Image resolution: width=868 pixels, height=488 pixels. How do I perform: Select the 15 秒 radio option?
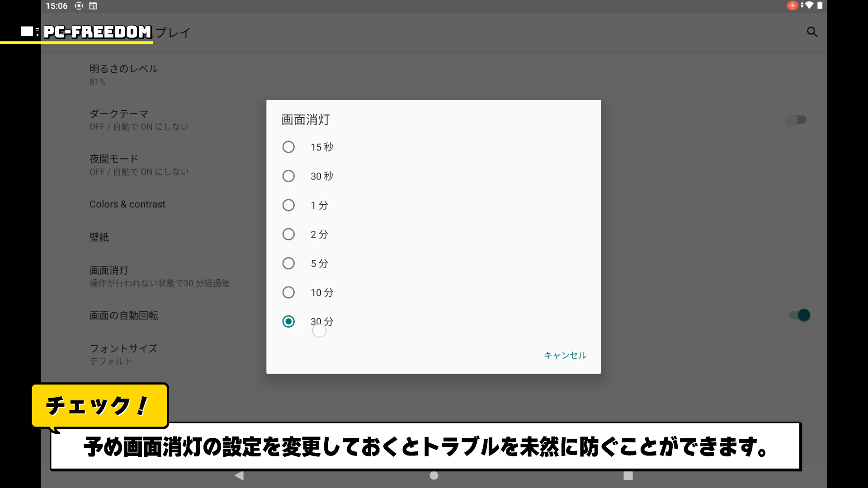288,147
